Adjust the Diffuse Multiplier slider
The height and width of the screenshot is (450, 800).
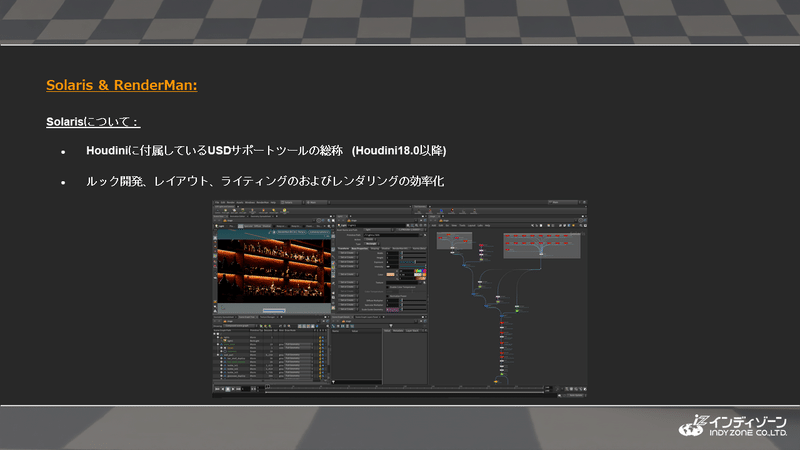414,301
